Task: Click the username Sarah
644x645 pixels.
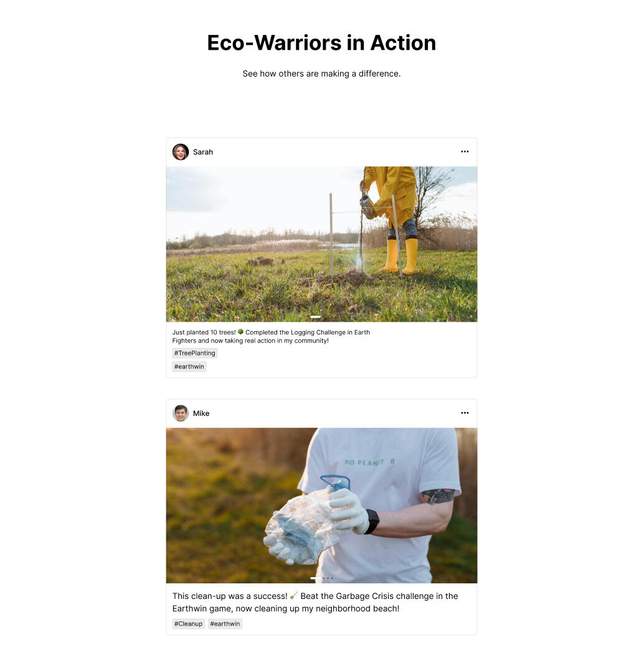Action: click(203, 152)
